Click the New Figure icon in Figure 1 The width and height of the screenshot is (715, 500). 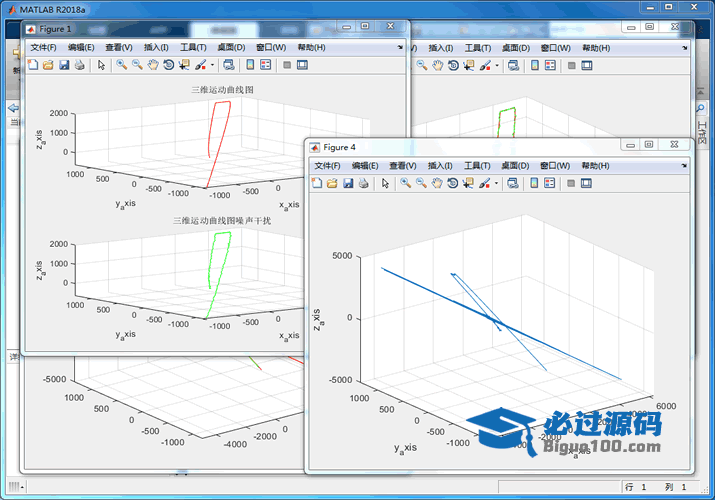32,65
